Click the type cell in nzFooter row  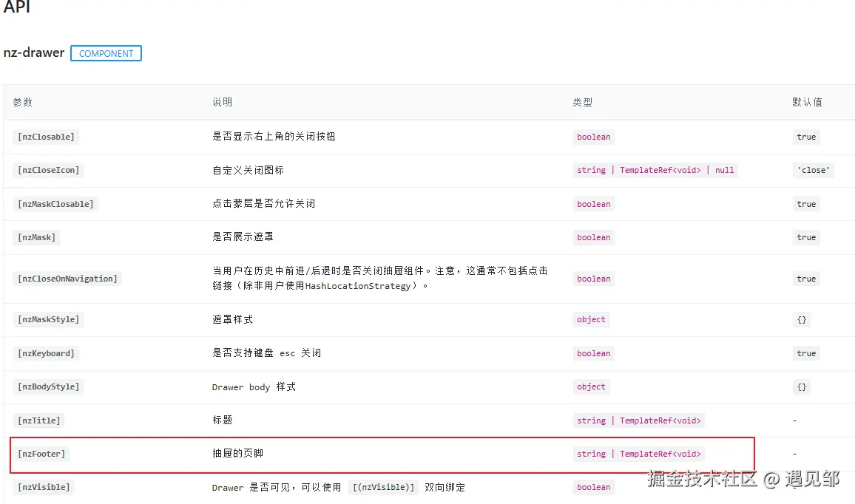[x=639, y=453]
